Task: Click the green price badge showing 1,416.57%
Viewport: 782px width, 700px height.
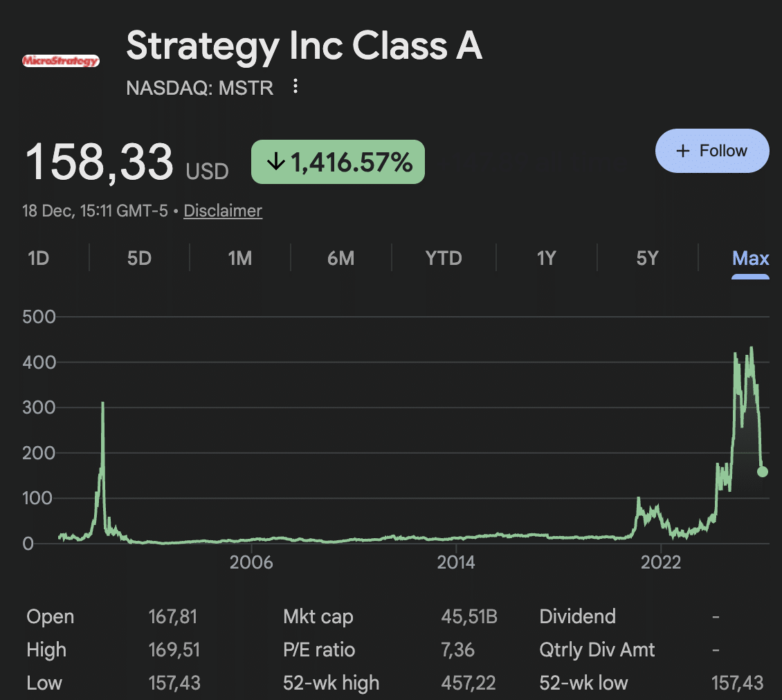Action: pos(337,161)
